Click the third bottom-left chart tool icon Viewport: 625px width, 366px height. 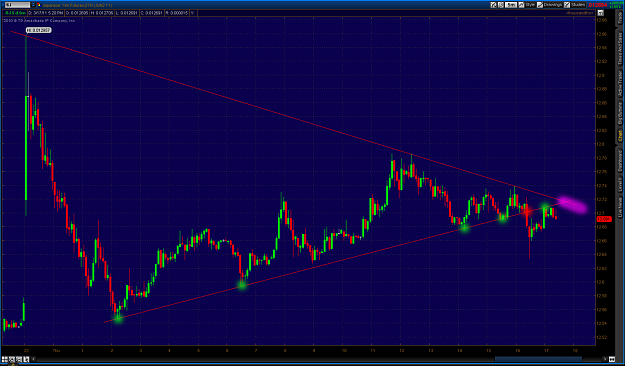click(19, 359)
